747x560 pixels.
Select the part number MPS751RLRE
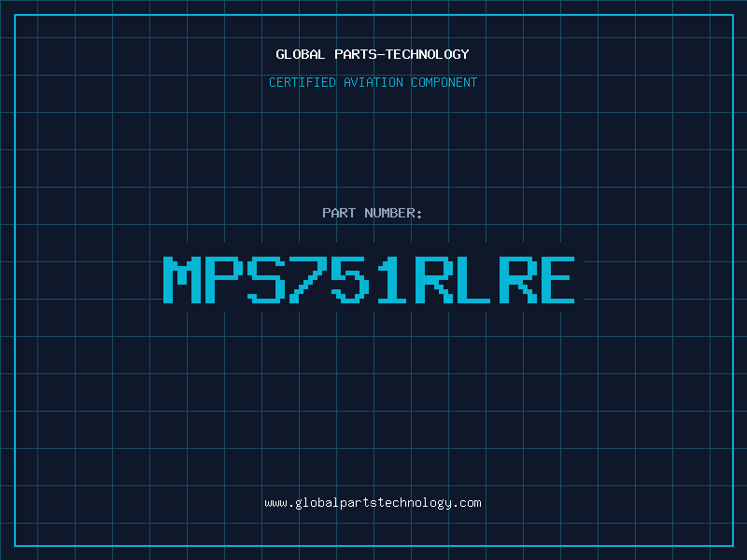(369, 280)
